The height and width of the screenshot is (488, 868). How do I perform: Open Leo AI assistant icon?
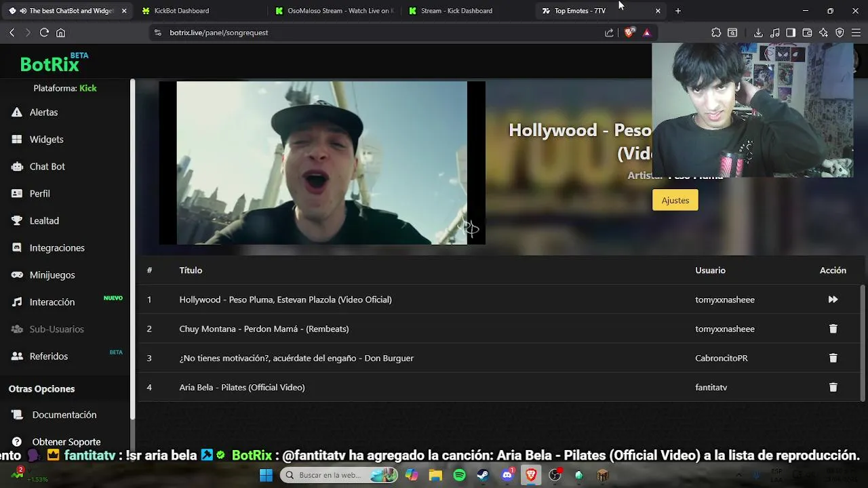point(823,33)
